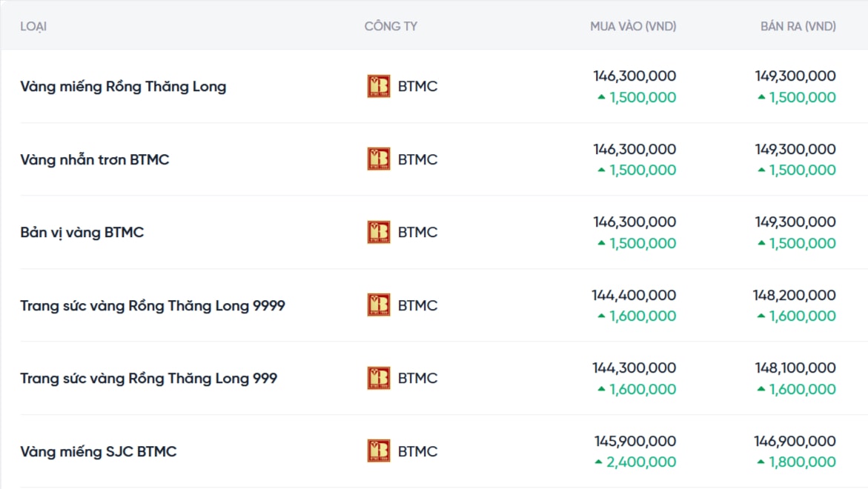Sort by MUA VÀO (VND) column header
Screen dimensions: 868x489
pyautogui.click(x=633, y=27)
